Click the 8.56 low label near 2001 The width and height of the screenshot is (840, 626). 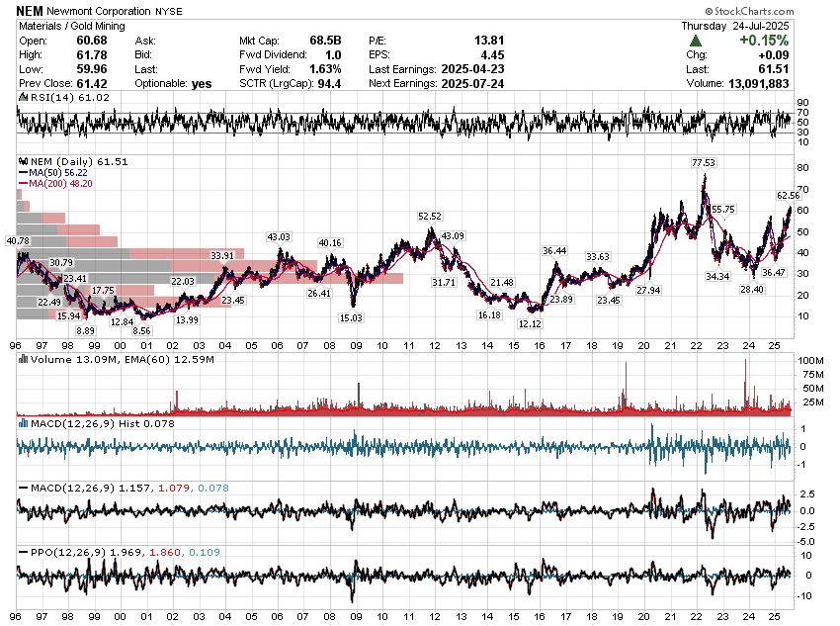tap(142, 330)
